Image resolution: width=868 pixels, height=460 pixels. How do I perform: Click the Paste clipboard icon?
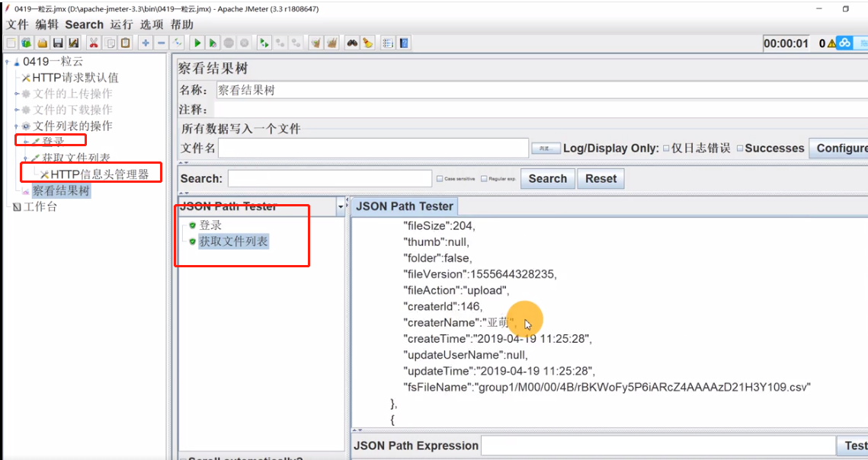[125, 43]
